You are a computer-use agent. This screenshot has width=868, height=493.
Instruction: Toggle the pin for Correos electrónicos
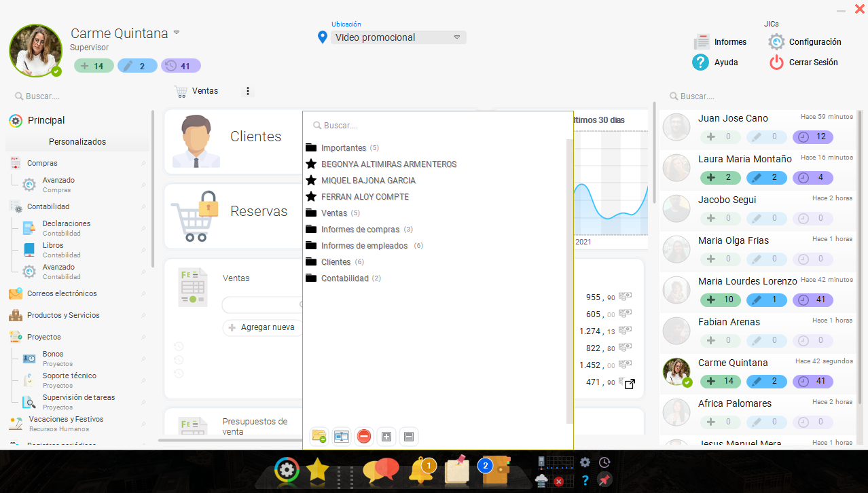(143, 294)
